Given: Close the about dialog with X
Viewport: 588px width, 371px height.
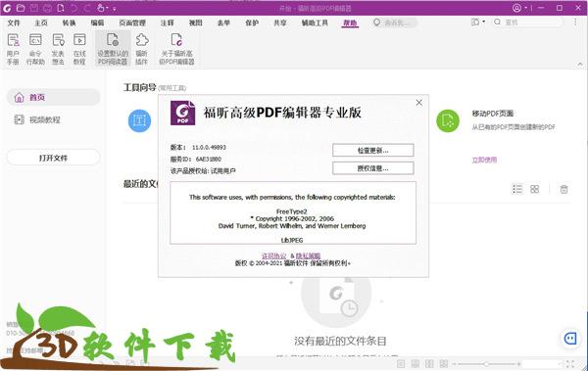Looking at the screenshot, I should (x=418, y=103).
